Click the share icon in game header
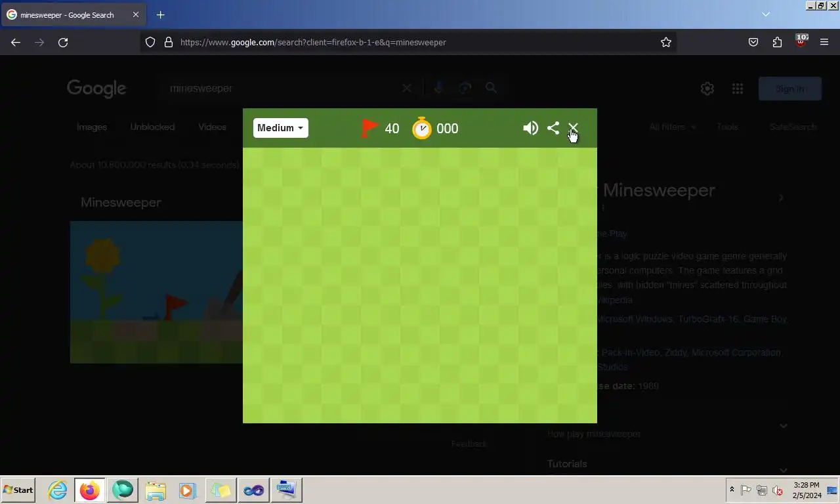Screen dimensions: 840x504 coord(553,128)
